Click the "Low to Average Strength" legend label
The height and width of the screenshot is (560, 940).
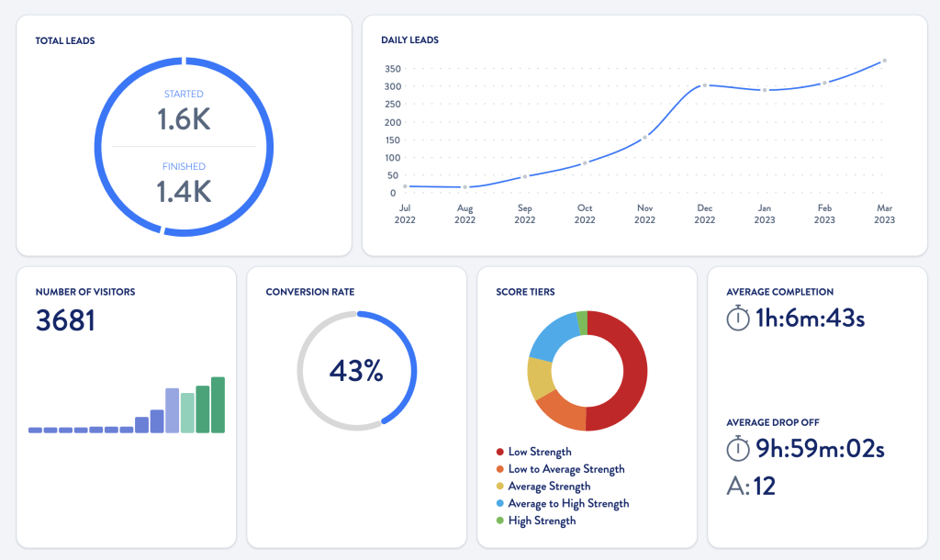click(566, 469)
